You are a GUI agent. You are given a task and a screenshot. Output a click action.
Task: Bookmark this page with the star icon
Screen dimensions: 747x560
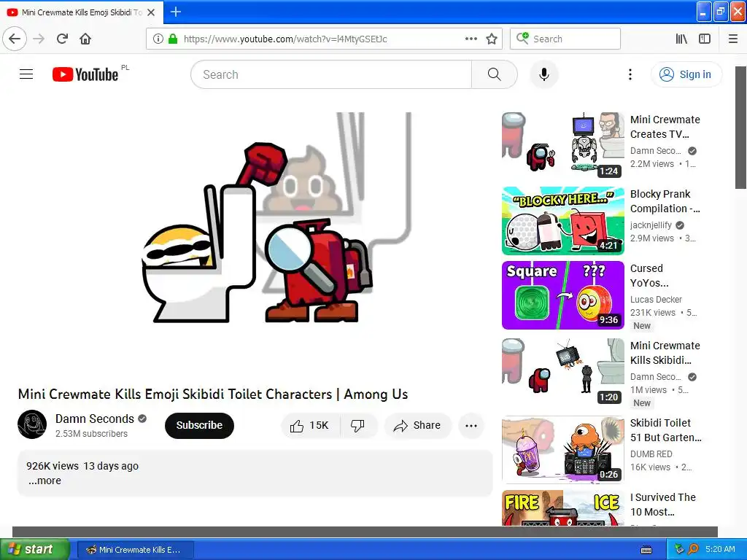coord(492,39)
